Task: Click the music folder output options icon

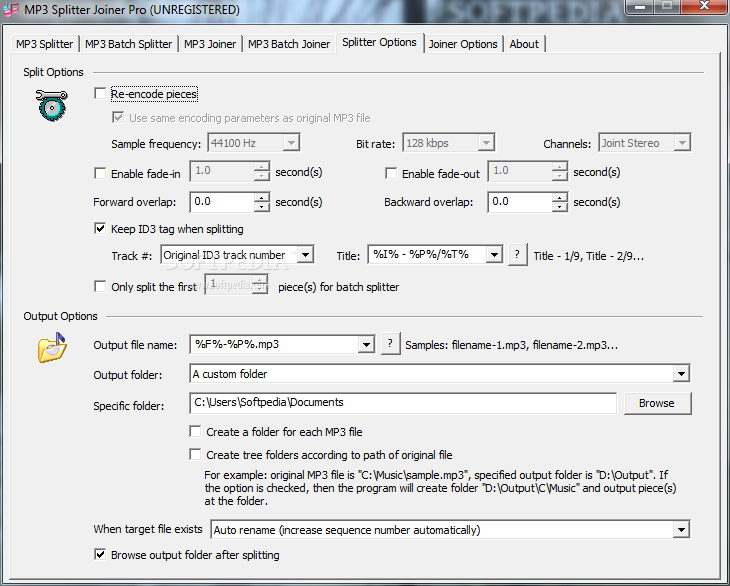Action: [x=52, y=348]
